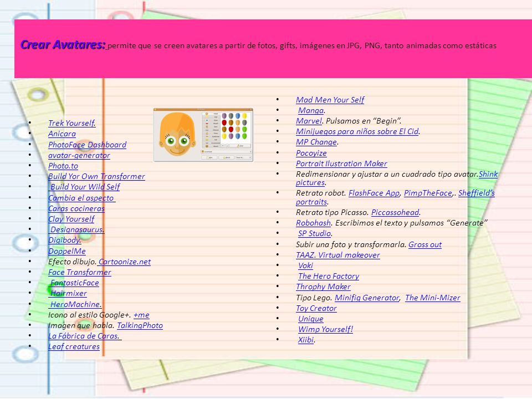The height and width of the screenshot is (399, 532).
Task: Open the Marvel link
Action: [x=309, y=121]
